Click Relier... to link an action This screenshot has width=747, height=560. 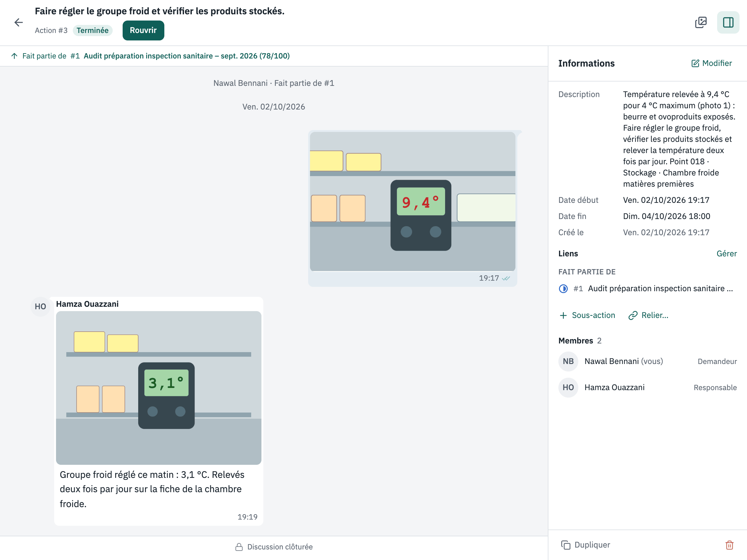pos(648,315)
